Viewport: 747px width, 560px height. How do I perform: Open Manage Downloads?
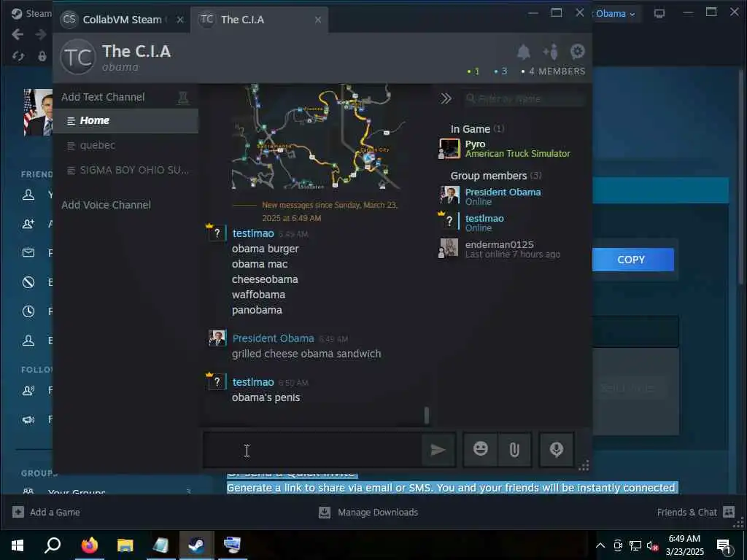pyautogui.click(x=368, y=513)
